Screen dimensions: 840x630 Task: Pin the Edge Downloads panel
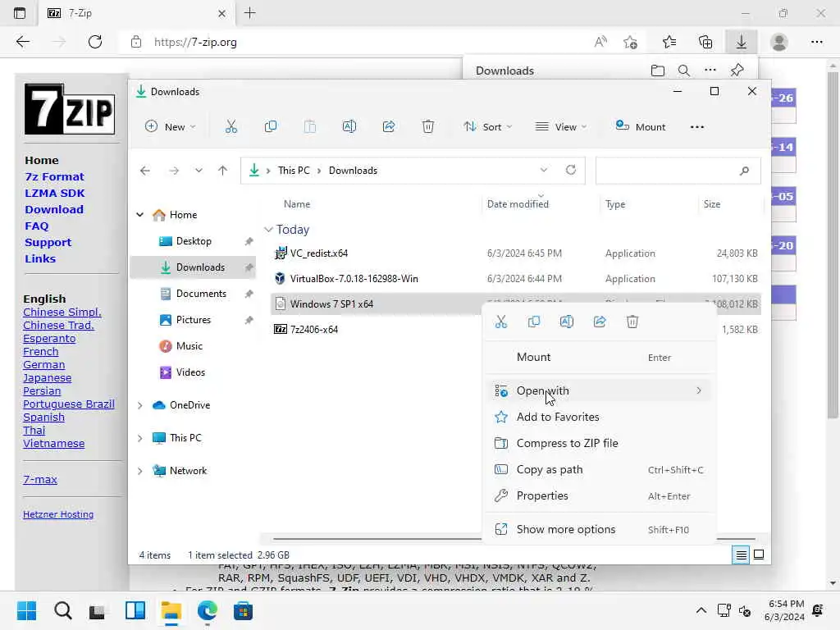(x=737, y=71)
